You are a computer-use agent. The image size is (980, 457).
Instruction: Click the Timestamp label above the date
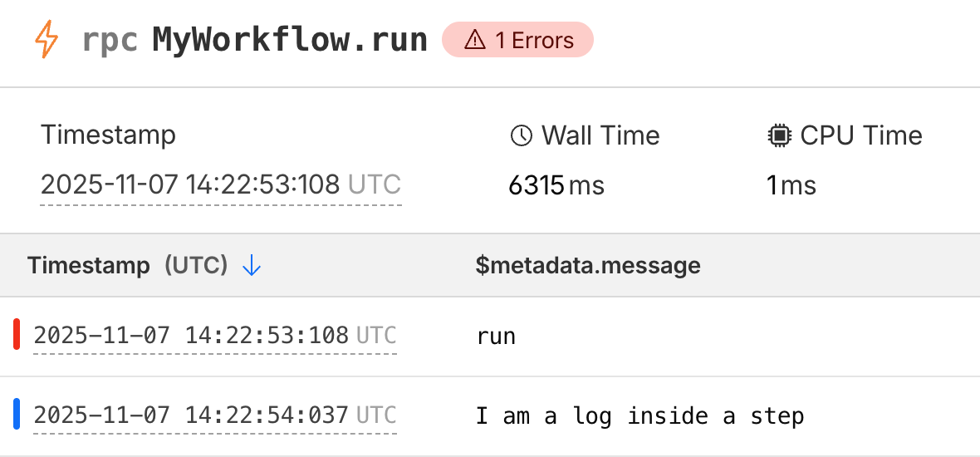(109, 135)
